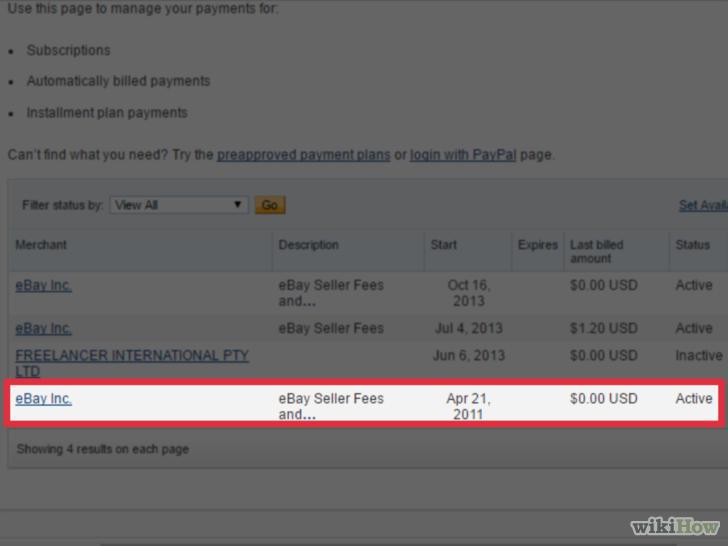The width and height of the screenshot is (728, 546).
Task: Click the 'Filter status by:' label
Action: tap(63, 205)
